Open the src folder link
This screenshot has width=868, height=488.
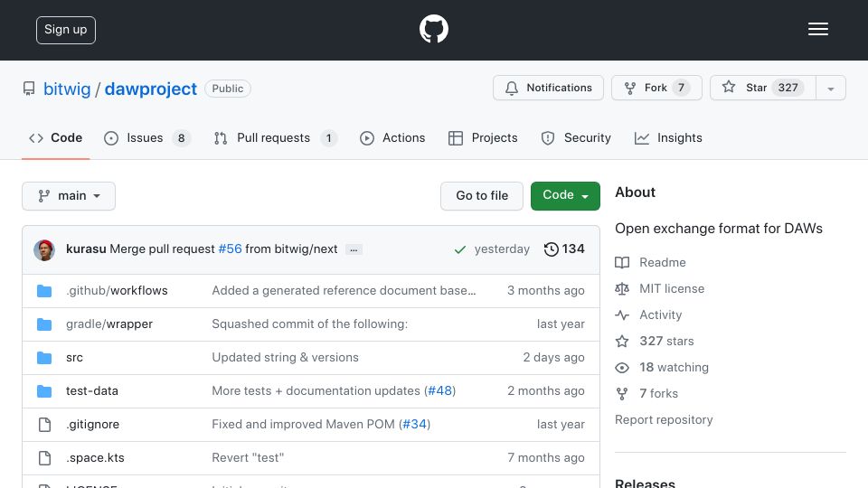tap(74, 358)
